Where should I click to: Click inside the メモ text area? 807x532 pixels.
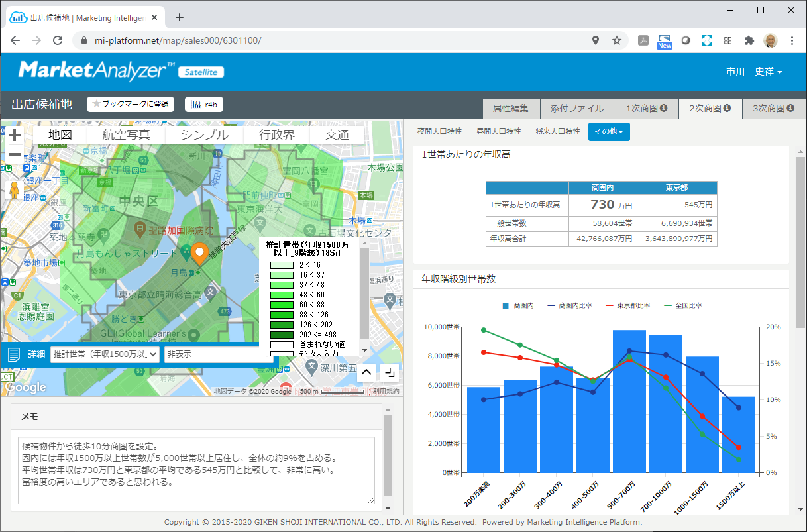click(x=195, y=469)
